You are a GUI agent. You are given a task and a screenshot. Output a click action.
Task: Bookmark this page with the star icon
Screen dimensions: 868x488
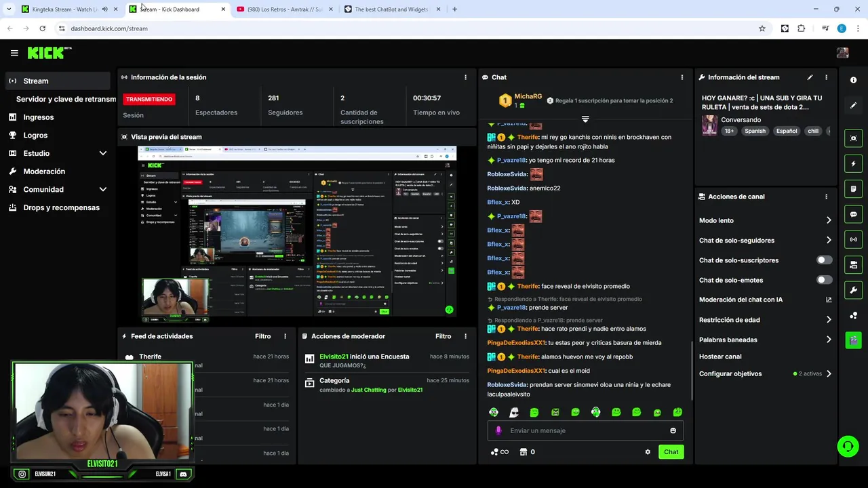click(x=762, y=28)
